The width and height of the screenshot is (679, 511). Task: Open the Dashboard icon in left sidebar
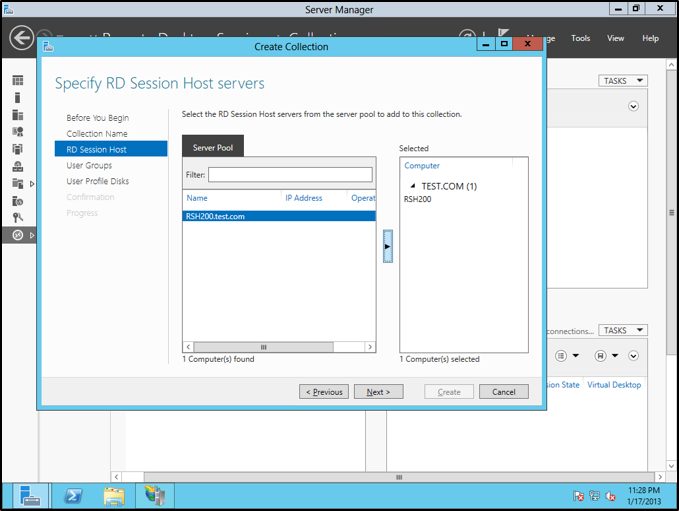click(x=17, y=80)
